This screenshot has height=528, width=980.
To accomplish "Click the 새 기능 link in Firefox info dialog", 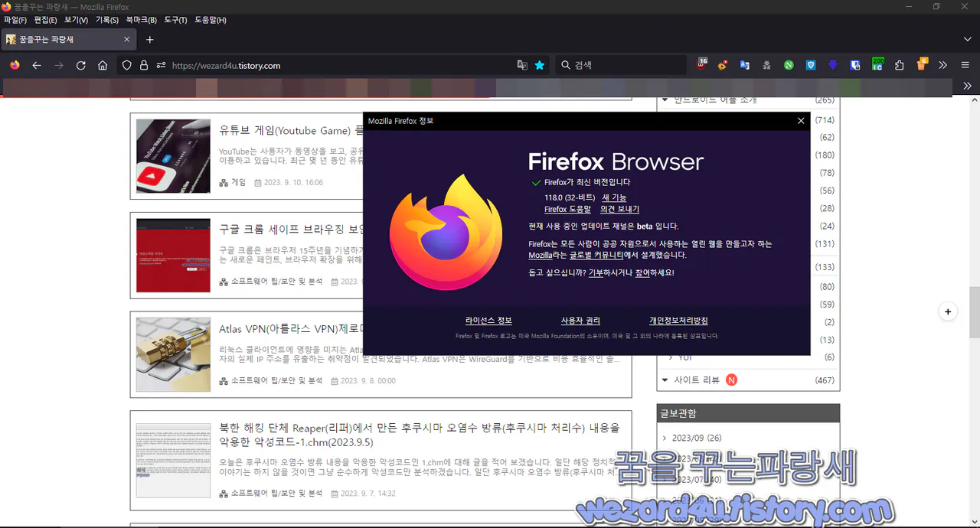I will (612, 197).
